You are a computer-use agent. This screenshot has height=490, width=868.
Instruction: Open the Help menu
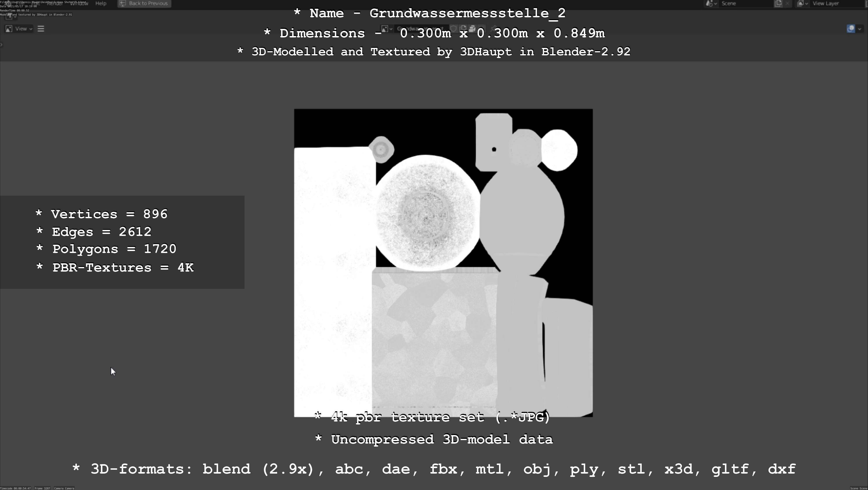(x=101, y=3)
